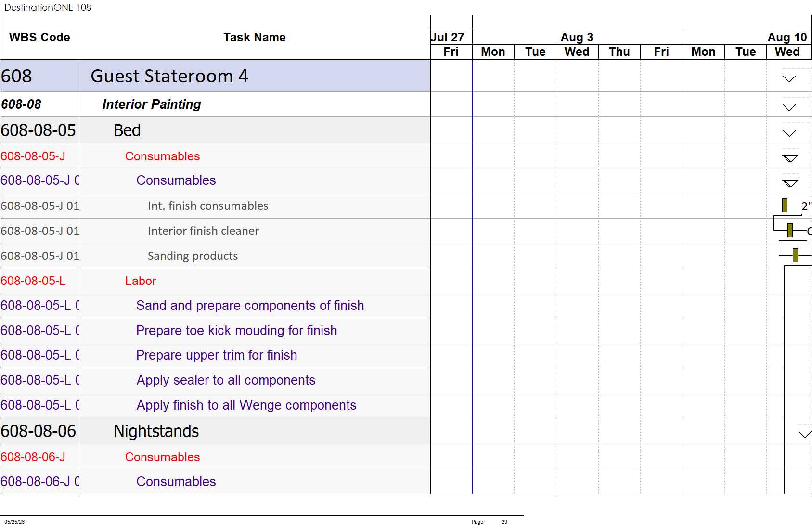Screen dimensions: 812x528
Task: Select the summary marker on Interior Painting row
Action: pos(789,107)
